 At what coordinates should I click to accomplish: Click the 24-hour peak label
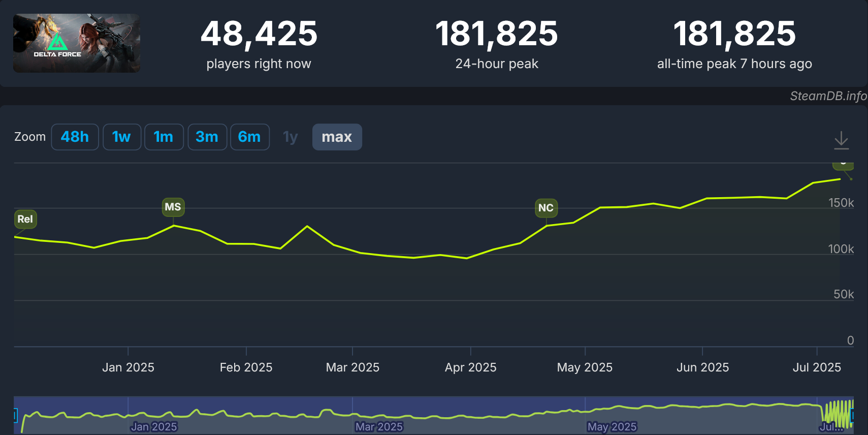497,64
